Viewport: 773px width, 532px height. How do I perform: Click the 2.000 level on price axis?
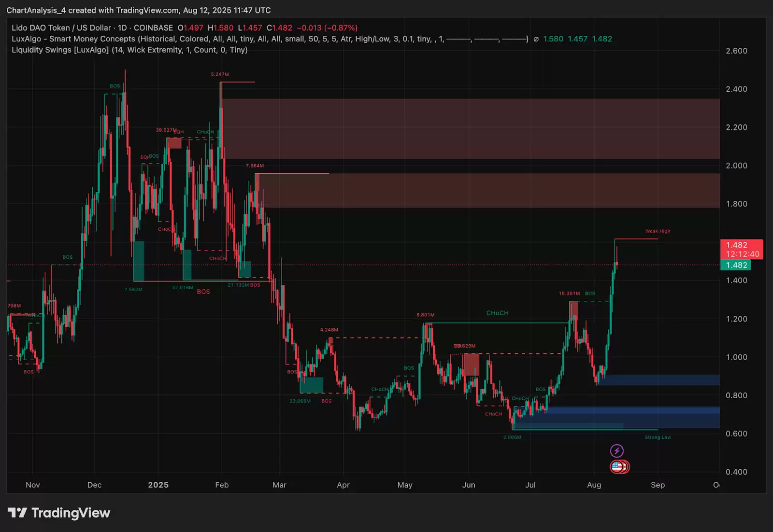(736, 166)
